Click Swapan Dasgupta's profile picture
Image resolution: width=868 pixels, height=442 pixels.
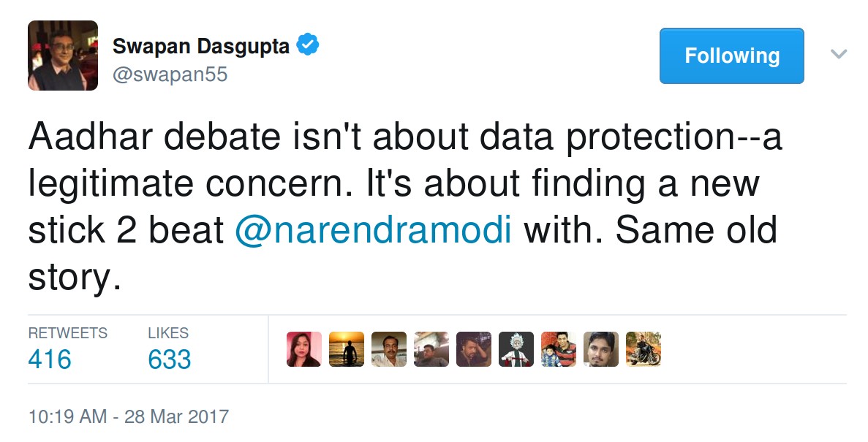[x=63, y=56]
